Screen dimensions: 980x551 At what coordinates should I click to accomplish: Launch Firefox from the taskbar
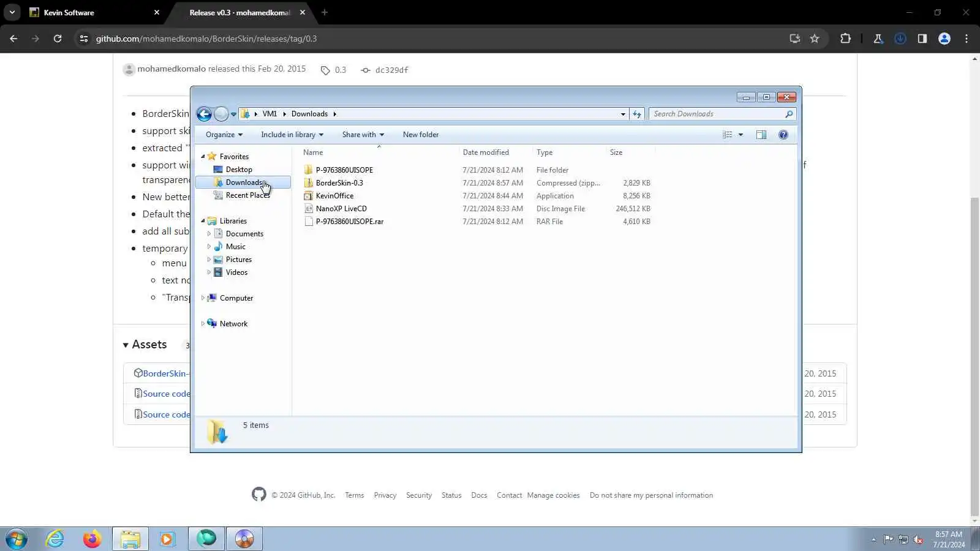[92, 539]
